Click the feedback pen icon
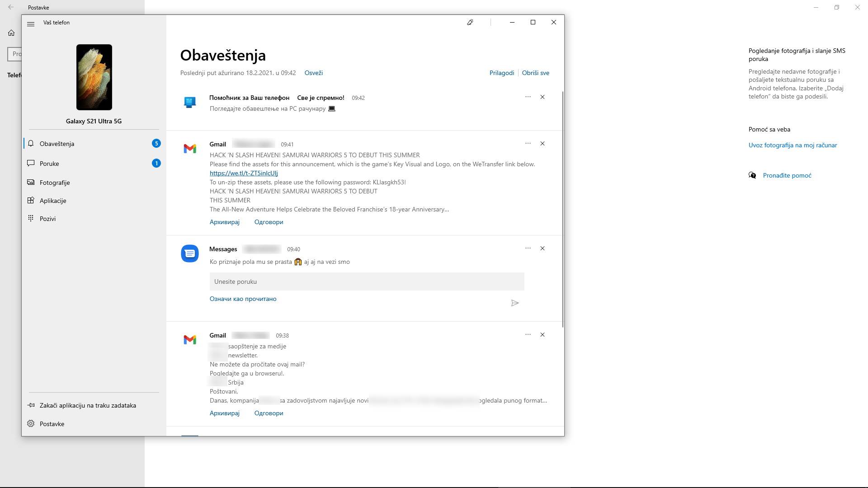This screenshot has height=488, width=868. 470,22
